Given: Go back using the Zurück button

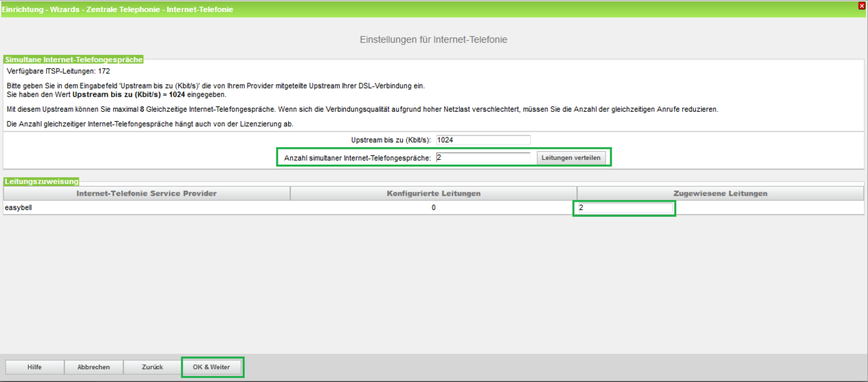Looking at the screenshot, I should pyautogui.click(x=152, y=367).
